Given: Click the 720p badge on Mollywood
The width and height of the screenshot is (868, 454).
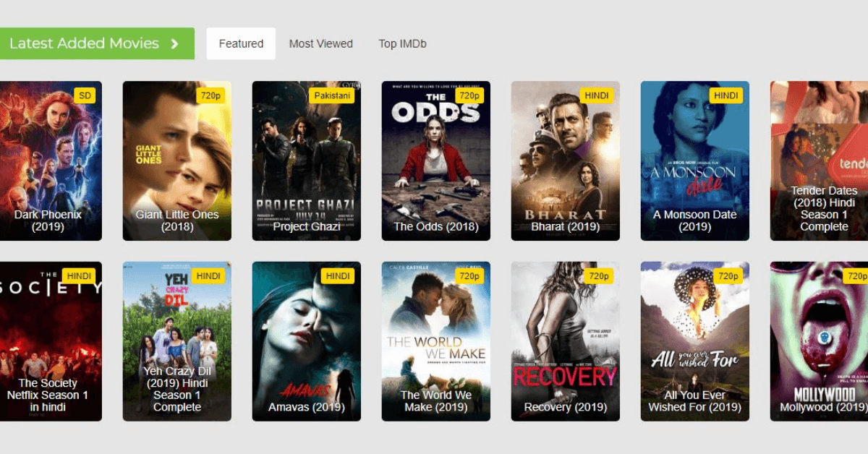Looking at the screenshot, I should (x=856, y=276).
